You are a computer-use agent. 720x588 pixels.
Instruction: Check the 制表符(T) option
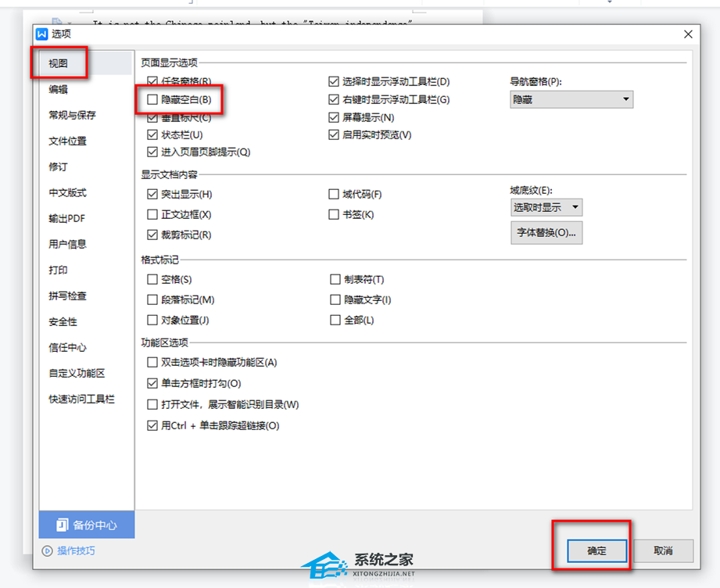coord(335,279)
